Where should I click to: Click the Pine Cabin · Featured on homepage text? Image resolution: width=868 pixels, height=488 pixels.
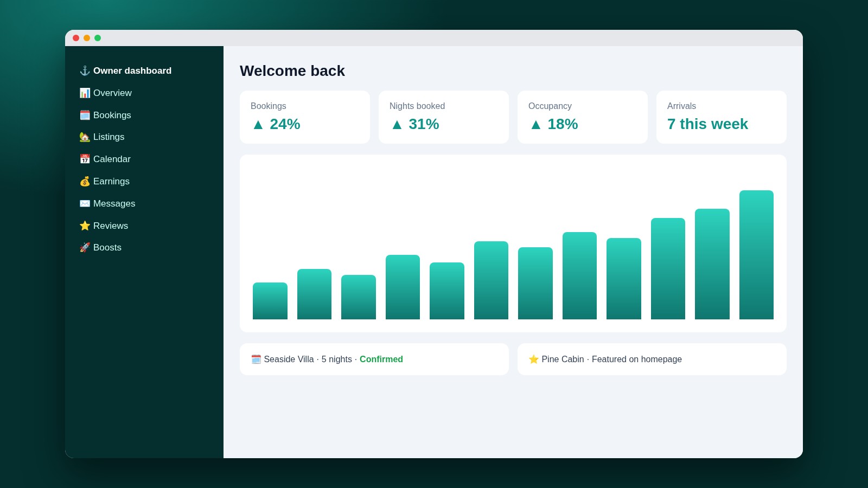611,359
